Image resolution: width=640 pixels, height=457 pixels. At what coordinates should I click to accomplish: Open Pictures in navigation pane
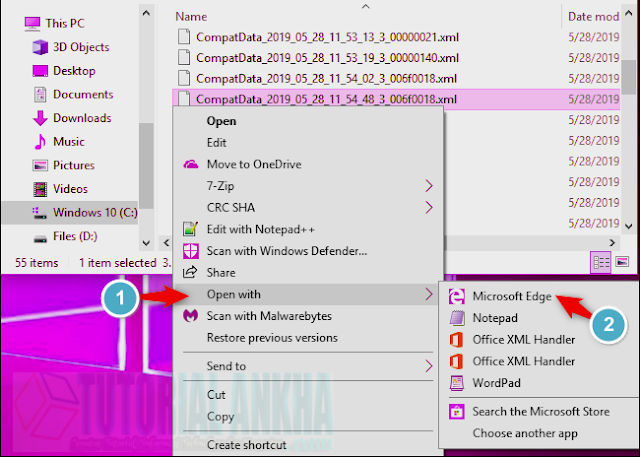[x=73, y=166]
